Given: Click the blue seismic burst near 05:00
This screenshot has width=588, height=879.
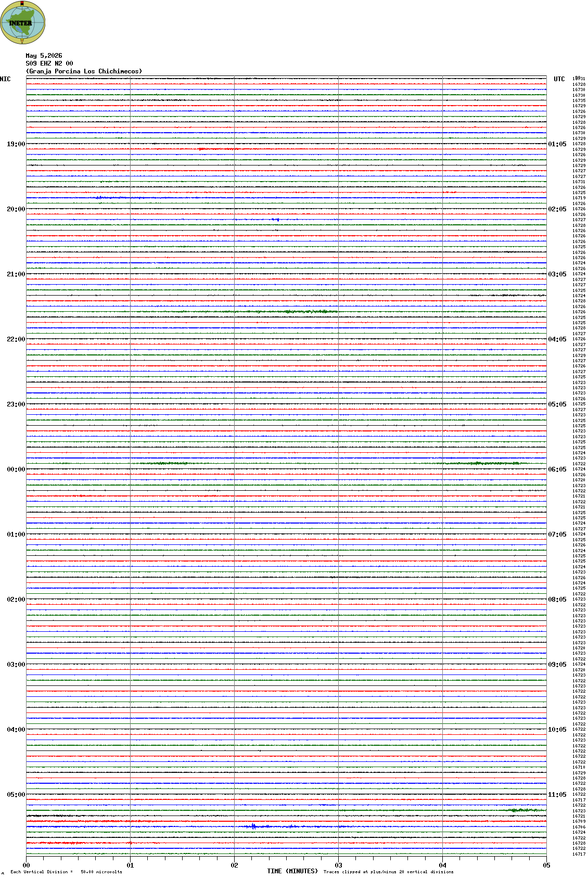Looking at the screenshot, I should click(x=253, y=826).
